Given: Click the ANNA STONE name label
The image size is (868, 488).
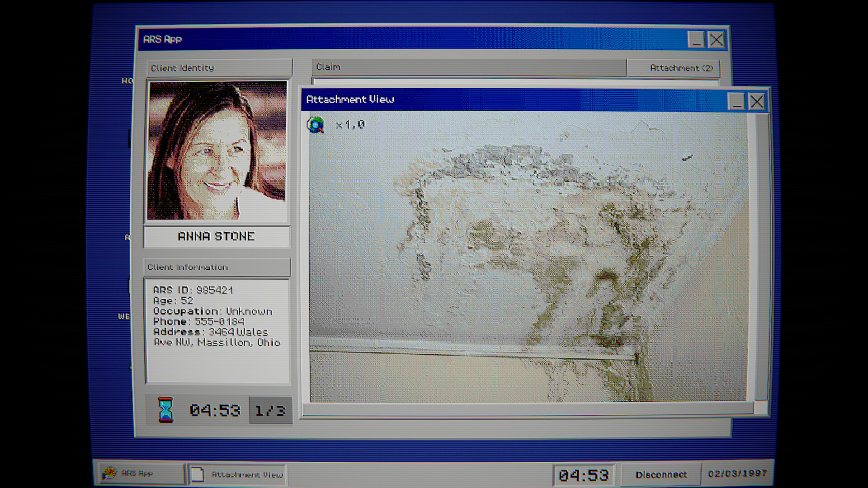Looking at the screenshot, I should tap(217, 236).
